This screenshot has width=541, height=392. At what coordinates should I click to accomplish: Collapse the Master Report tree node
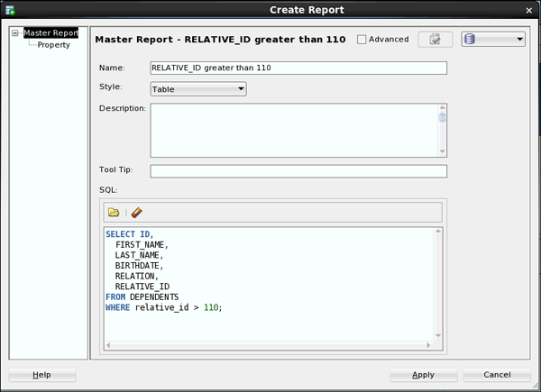[x=14, y=33]
